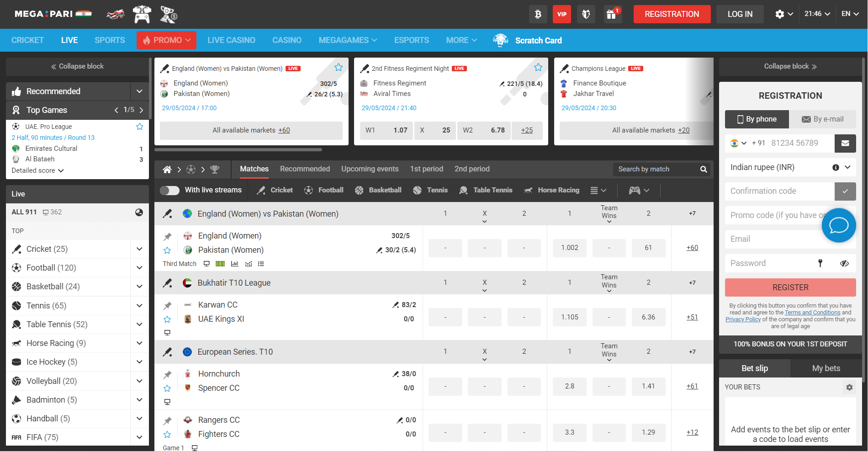Expand the Tennis (65) sport list
Viewport: 868px width, 452px height.
(139, 306)
